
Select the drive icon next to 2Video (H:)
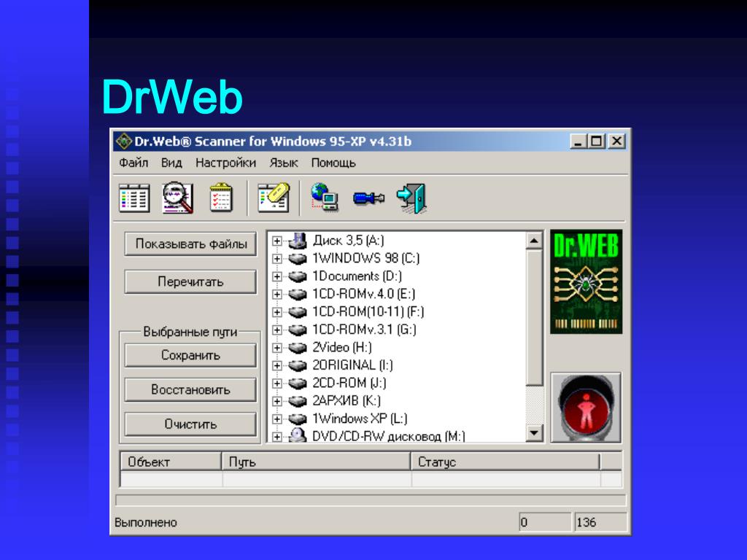click(x=298, y=348)
